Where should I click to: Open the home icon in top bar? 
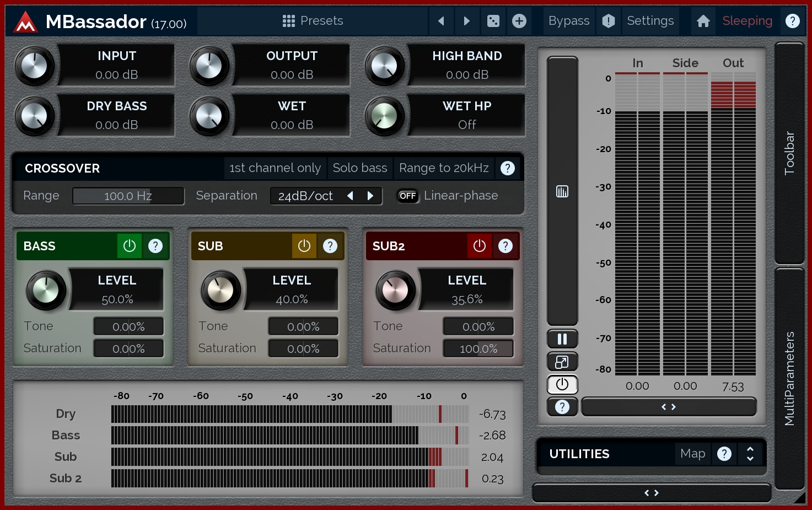703,21
